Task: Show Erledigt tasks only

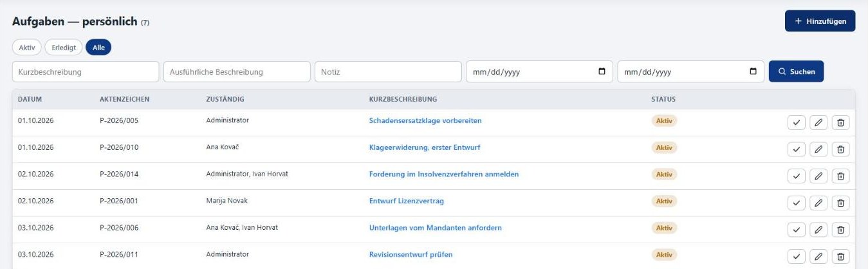Action: tap(64, 47)
